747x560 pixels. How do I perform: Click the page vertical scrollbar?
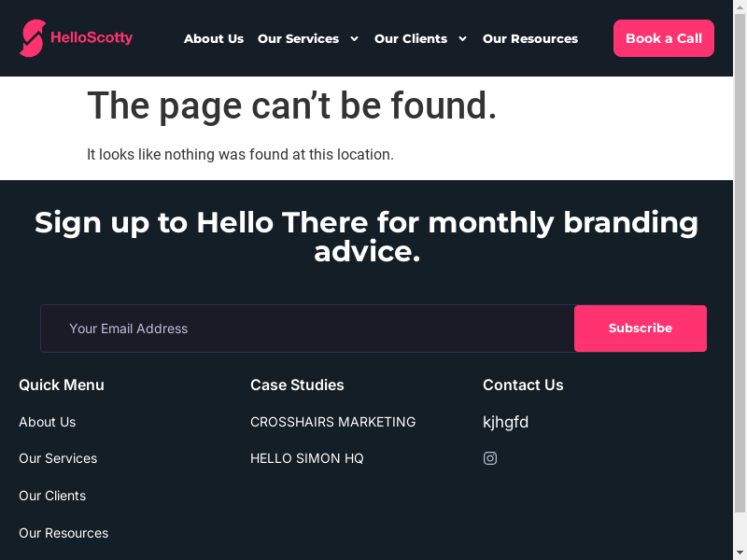pos(740,280)
